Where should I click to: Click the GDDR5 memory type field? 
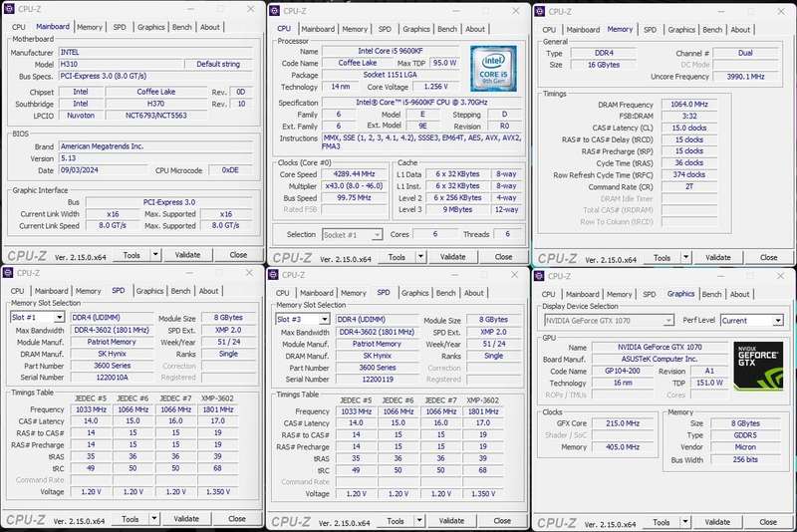pyautogui.click(x=745, y=435)
